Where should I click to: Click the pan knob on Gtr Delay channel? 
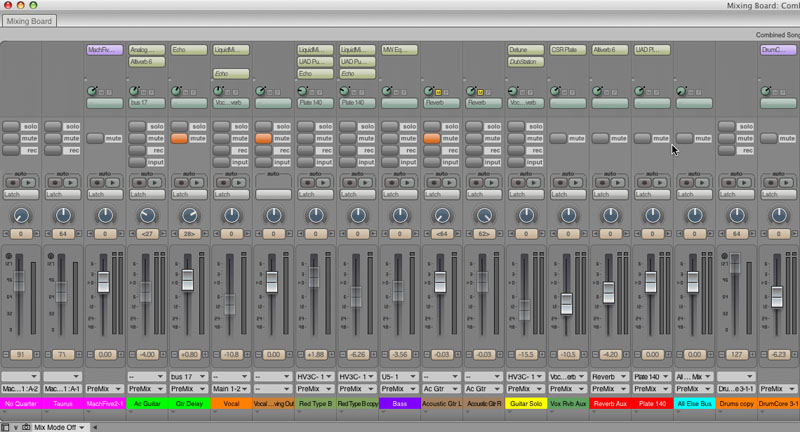(189, 216)
